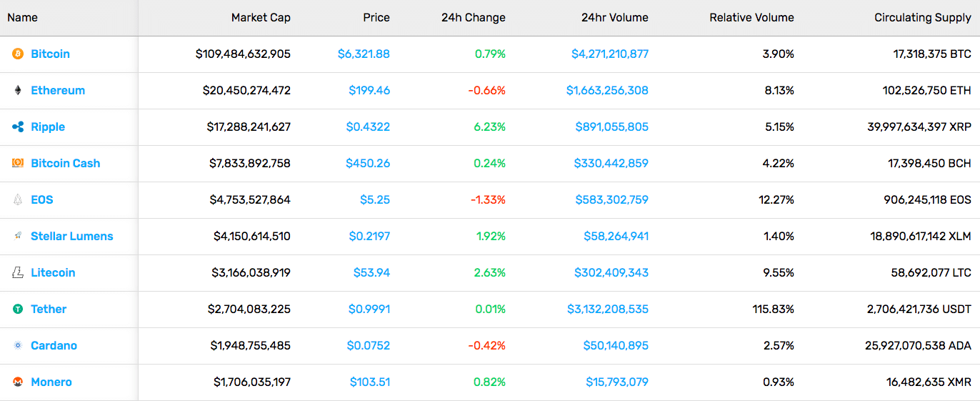Viewport: 980px width, 401px height.
Task: Click Litecoin price $53.94
Action: coord(371,272)
